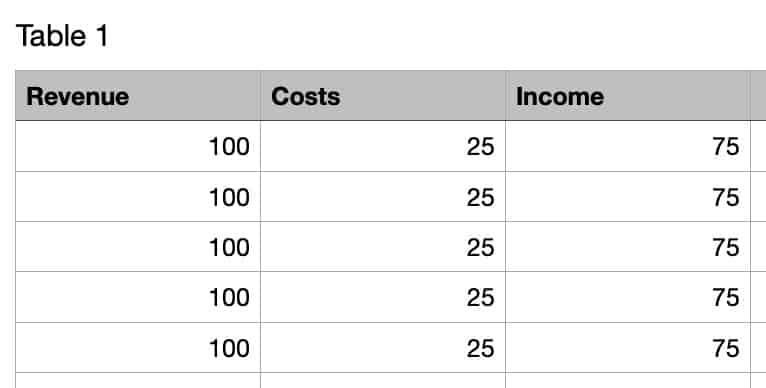Select fourth row Income cell with 75
This screenshot has width=766, height=388.
(x=628, y=297)
